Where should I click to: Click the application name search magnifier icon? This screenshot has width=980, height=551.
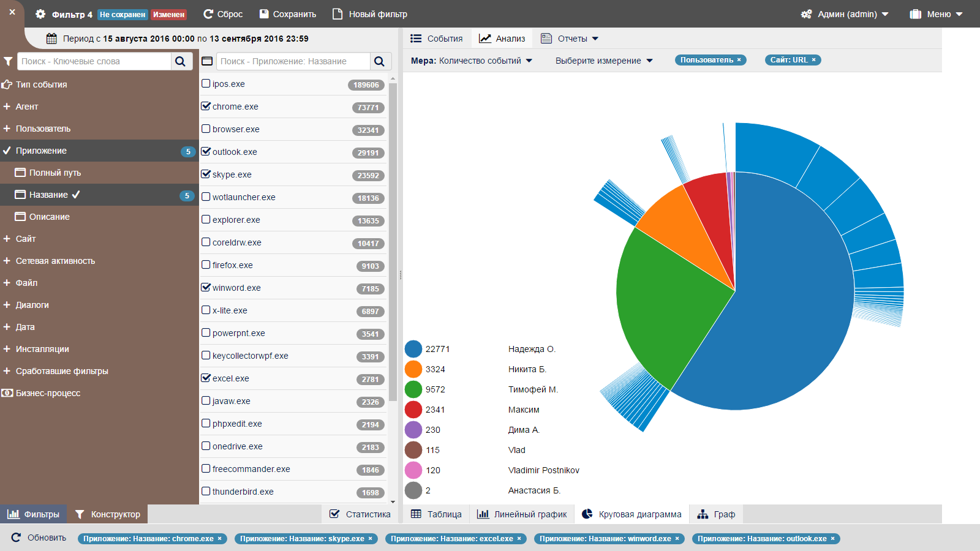(379, 61)
